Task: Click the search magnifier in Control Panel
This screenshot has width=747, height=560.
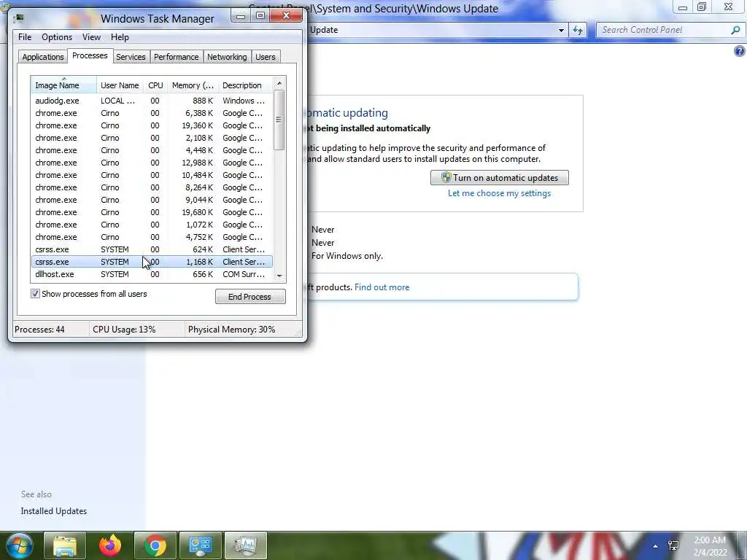Action: click(735, 30)
